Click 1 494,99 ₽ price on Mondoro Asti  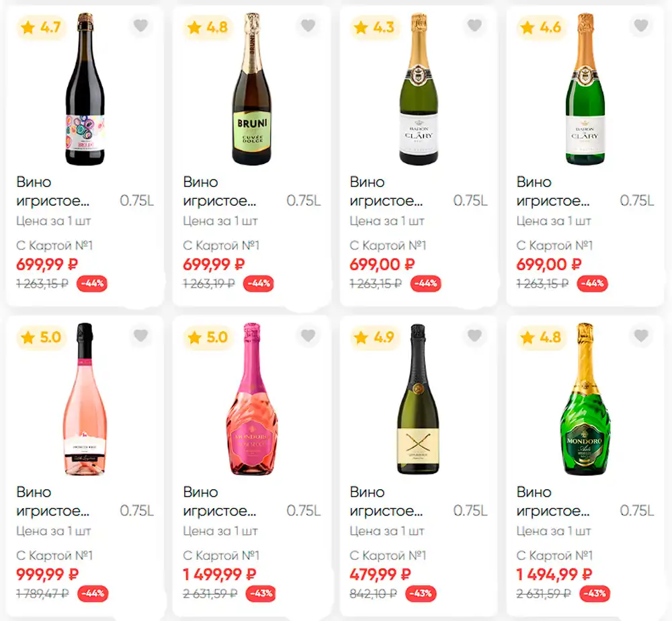point(554,575)
